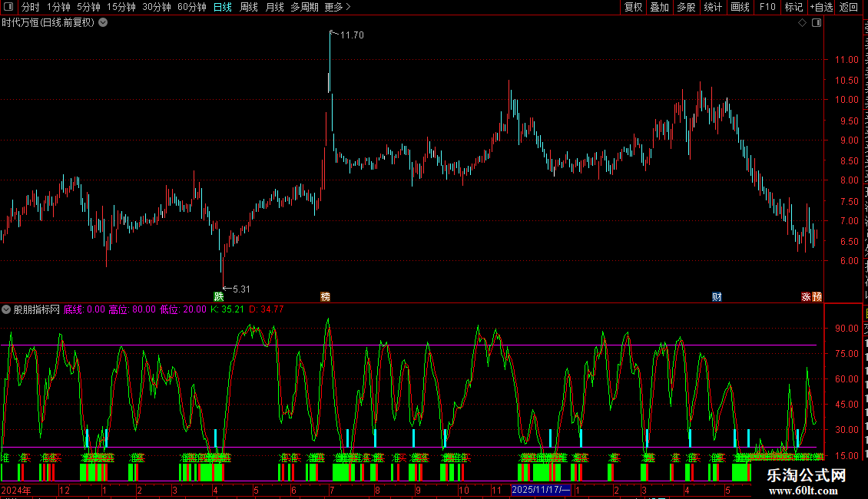Click the D: 34.77 indicator value
Image resolution: width=868 pixels, height=499 pixels.
267,309
